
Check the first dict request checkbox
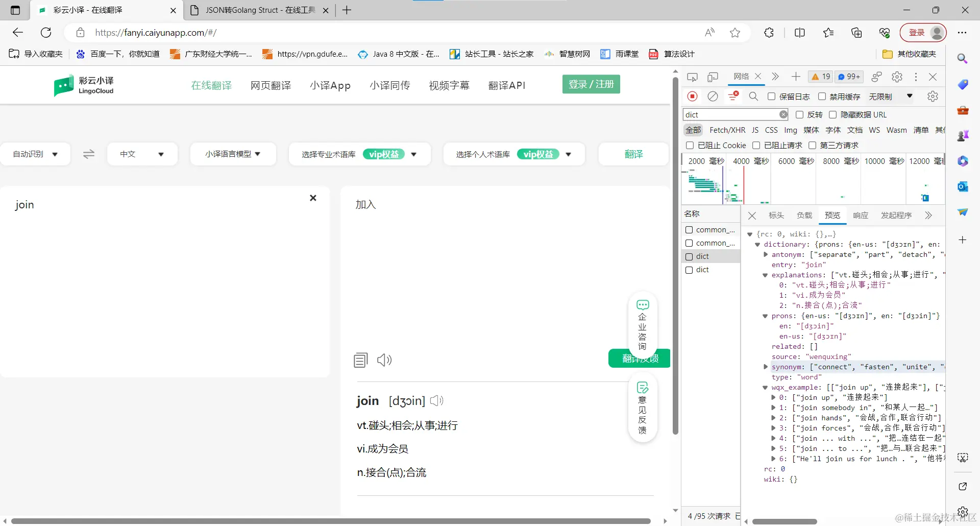(688, 256)
